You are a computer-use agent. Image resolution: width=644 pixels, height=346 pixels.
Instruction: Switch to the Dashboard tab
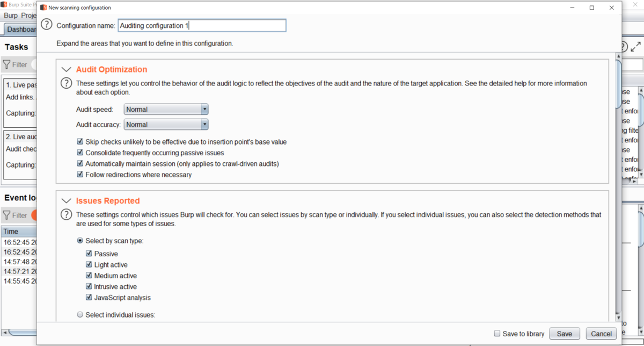point(21,30)
